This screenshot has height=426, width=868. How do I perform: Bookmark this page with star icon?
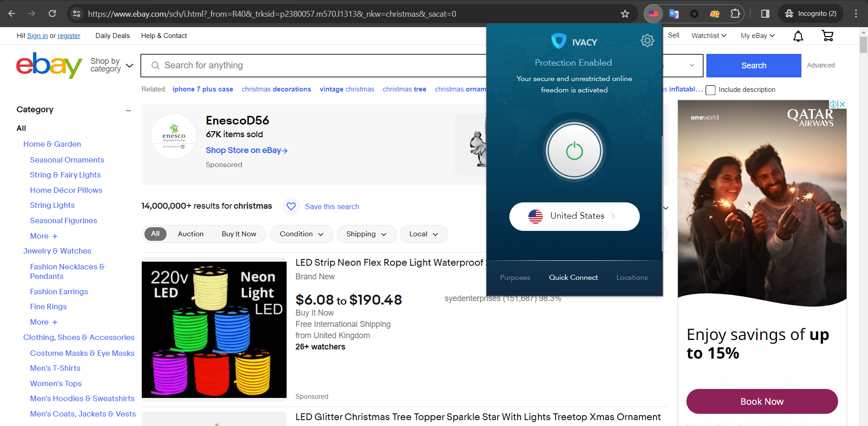[625, 14]
